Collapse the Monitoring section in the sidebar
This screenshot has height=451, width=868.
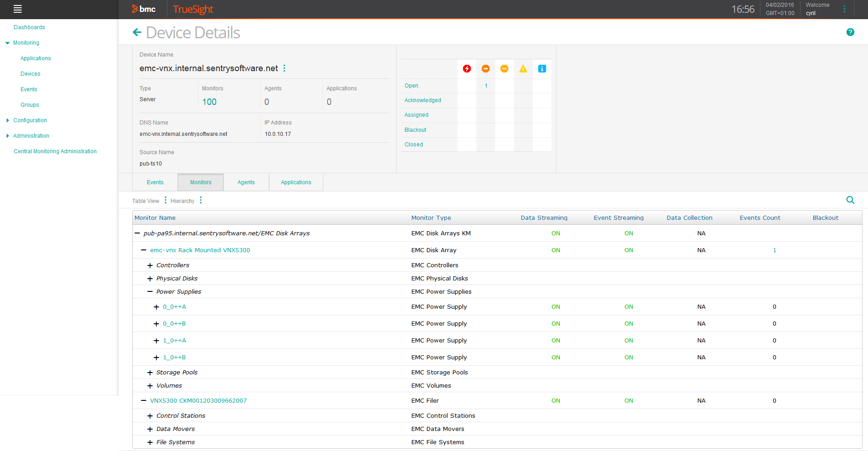pos(7,43)
